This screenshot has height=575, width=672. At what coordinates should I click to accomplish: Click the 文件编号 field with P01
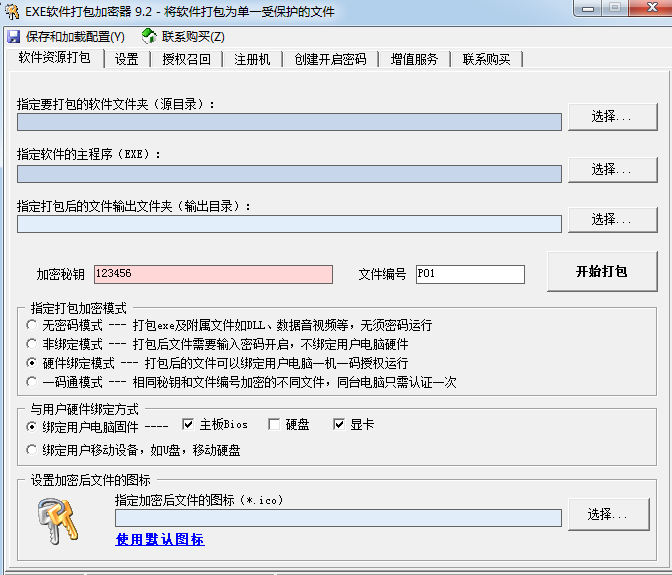470,274
